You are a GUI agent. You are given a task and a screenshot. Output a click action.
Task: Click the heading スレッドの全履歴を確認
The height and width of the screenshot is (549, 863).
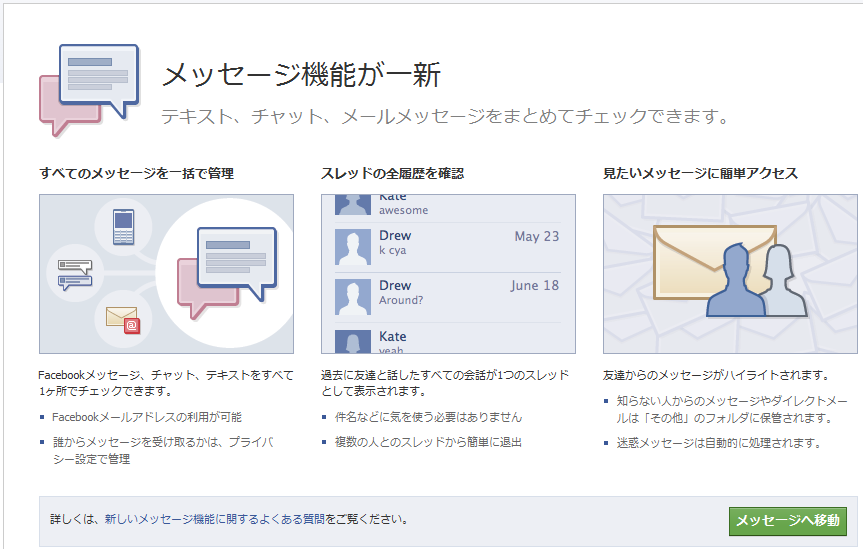[x=392, y=174]
